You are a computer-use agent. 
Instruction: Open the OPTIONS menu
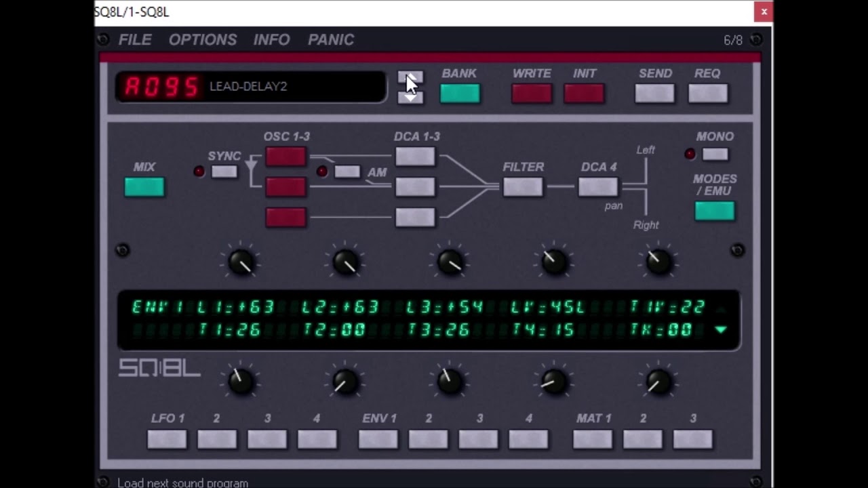tap(203, 39)
